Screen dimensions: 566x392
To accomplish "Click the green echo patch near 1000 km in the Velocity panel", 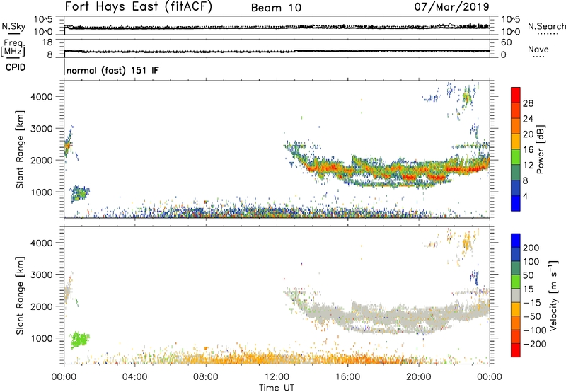I will tap(80, 340).
